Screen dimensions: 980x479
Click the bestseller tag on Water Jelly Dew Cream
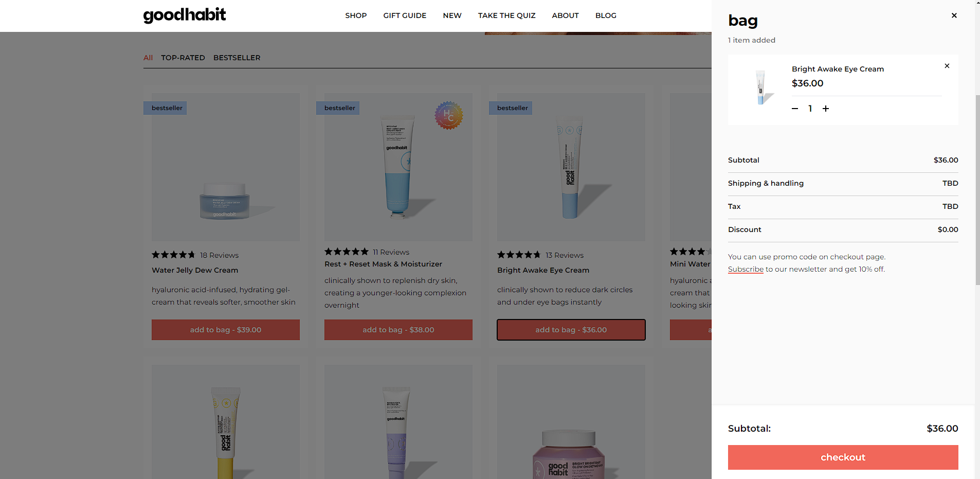(x=165, y=108)
